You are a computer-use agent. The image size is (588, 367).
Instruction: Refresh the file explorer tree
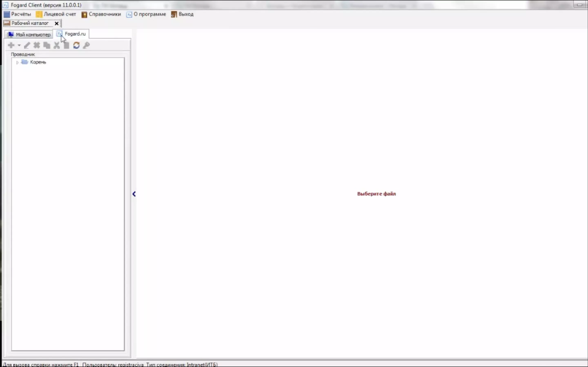(x=76, y=45)
